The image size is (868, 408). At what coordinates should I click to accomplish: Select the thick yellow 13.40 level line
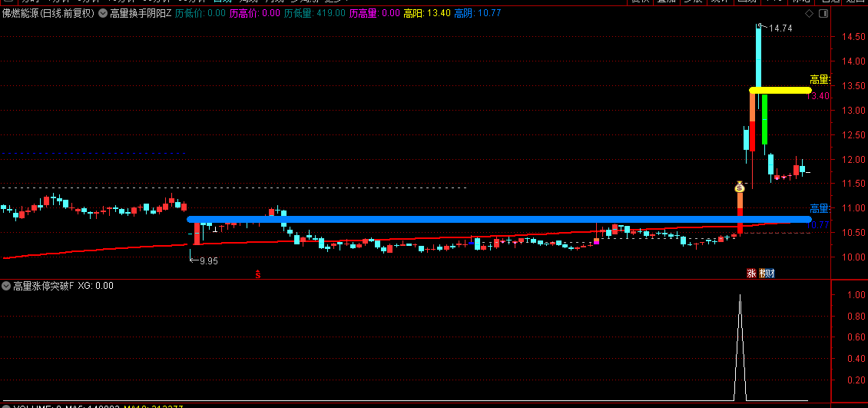click(x=780, y=90)
